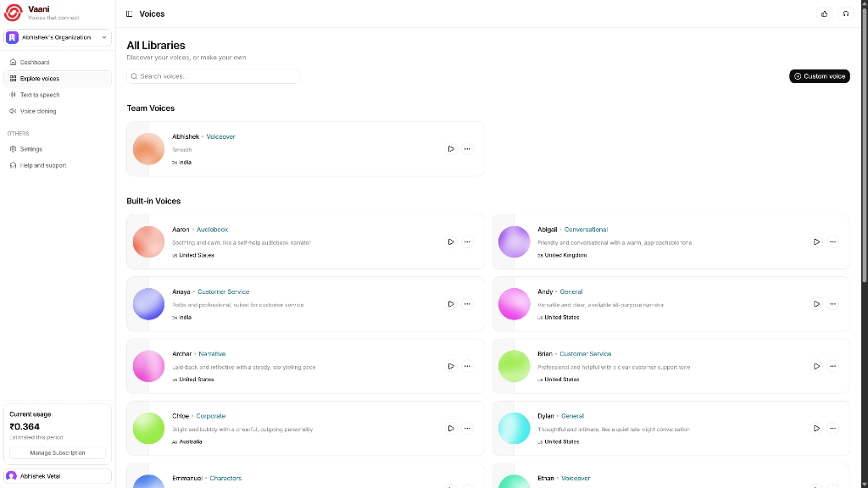
Task: Click the headphones support icon in header
Action: [846, 14]
